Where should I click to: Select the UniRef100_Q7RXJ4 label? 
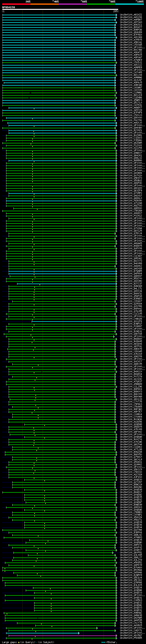pyautogui.click(x=131, y=233)
